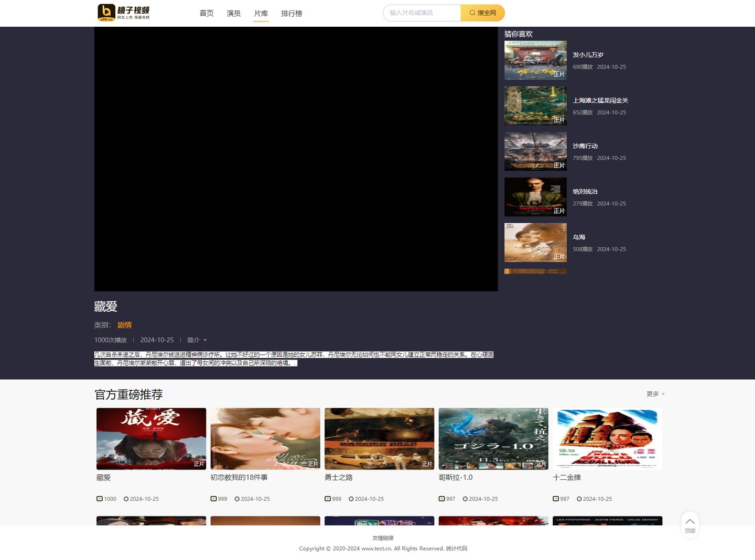Viewport: 755px width, 560px height.
Task: Open the 剧情 category link
Action: (125, 325)
